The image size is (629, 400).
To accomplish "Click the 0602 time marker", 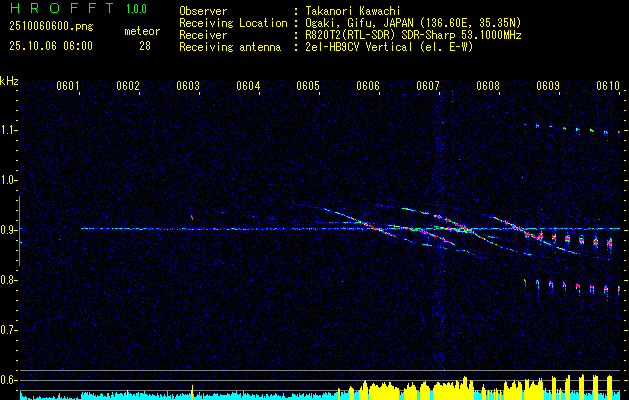I will coord(128,86).
